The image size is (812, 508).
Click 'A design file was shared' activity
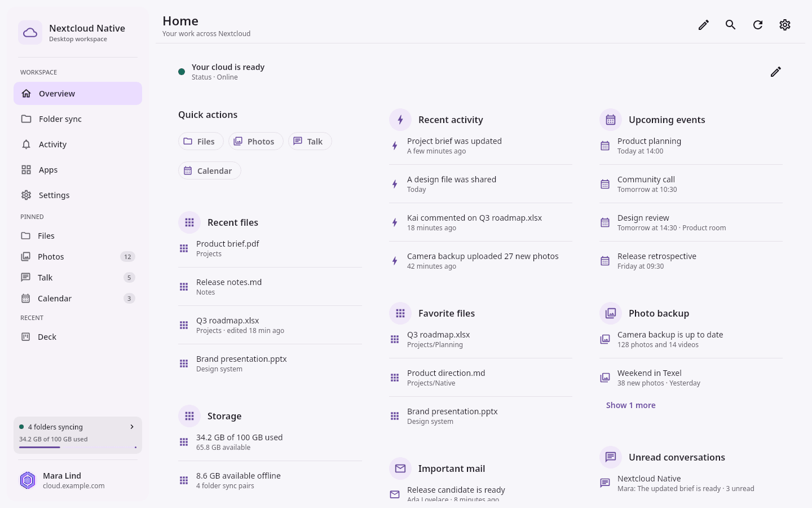click(x=480, y=184)
